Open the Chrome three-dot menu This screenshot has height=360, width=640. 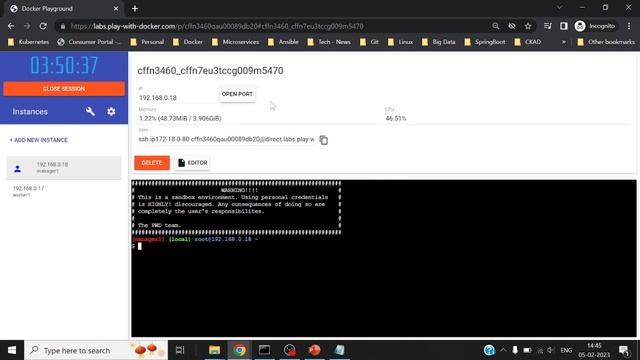629,26
